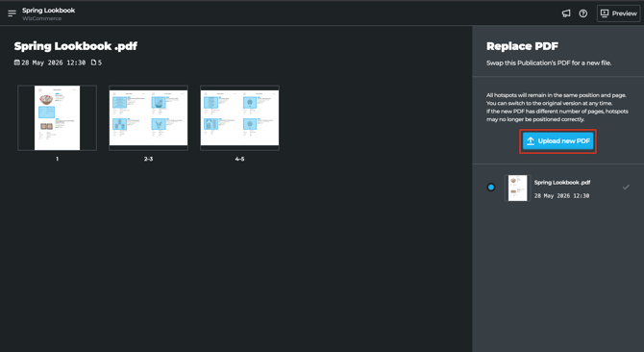Open pages 4-5 spread thumbnail

[x=239, y=118]
